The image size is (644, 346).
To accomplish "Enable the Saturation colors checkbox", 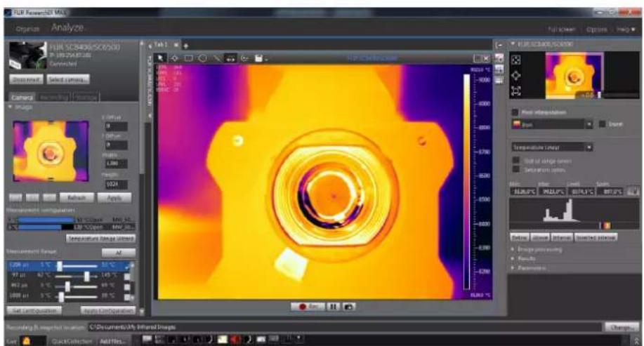I will (x=516, y=169).
